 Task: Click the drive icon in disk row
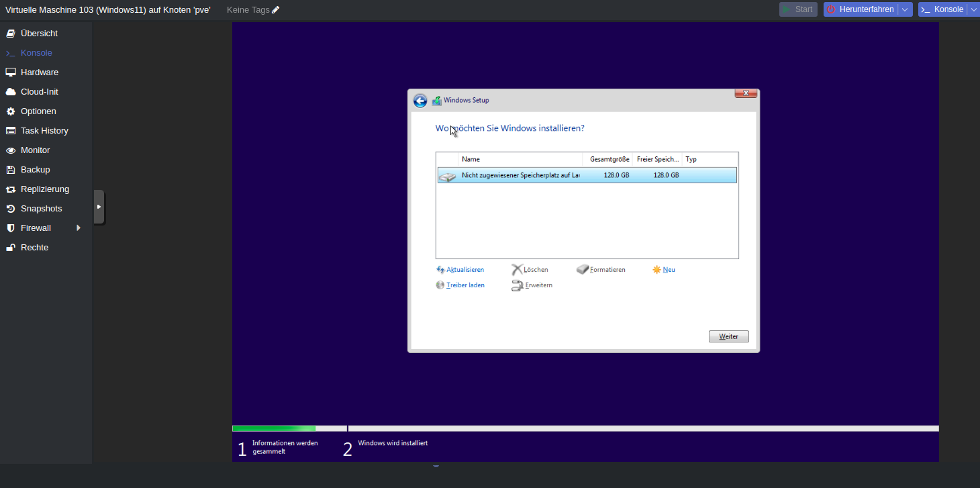(447, 176)
